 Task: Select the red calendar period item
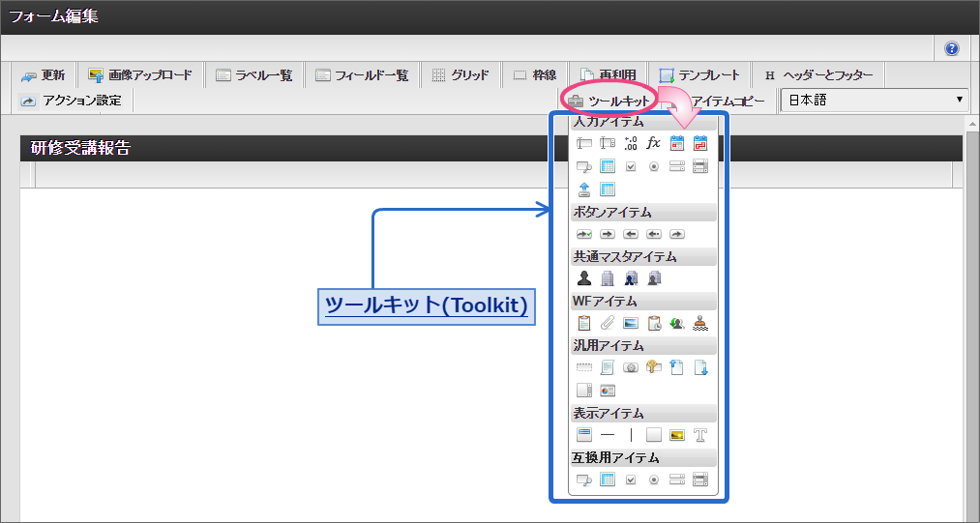pyautogui.click(x=700, y=144)
